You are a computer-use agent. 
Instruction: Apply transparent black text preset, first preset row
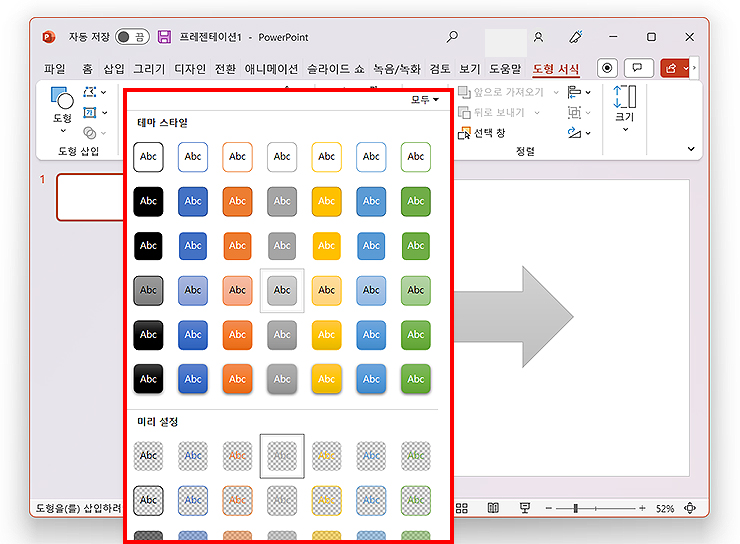(x=148, y=456)
